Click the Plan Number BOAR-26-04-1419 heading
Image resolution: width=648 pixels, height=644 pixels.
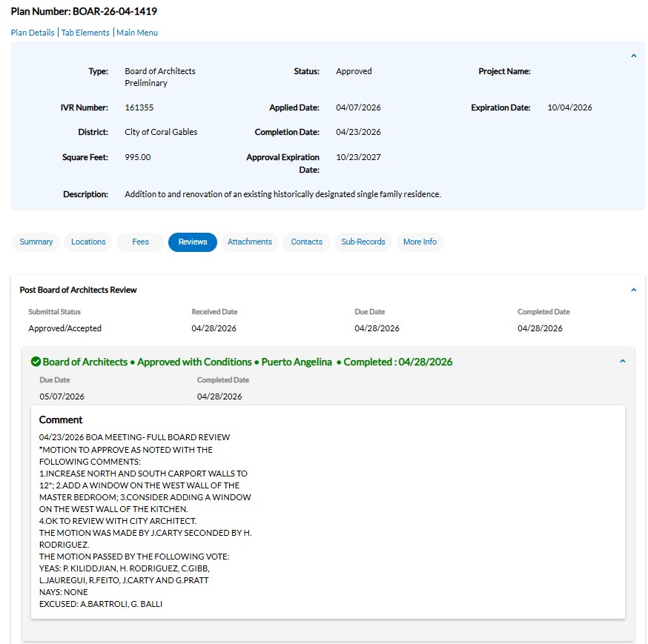tap(84, 11)
